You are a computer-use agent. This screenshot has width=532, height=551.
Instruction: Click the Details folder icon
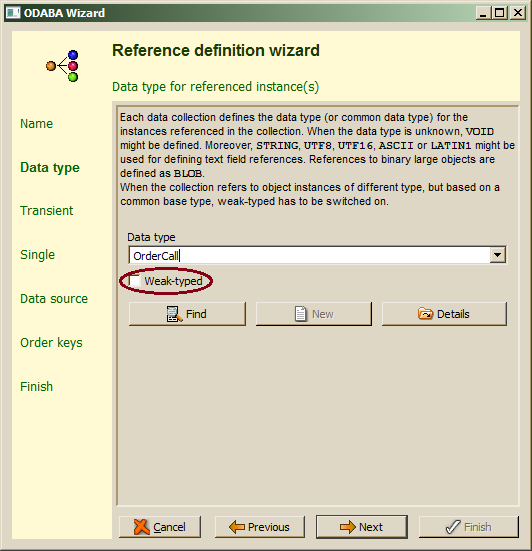pyautogui.click(x=425, y=313)
